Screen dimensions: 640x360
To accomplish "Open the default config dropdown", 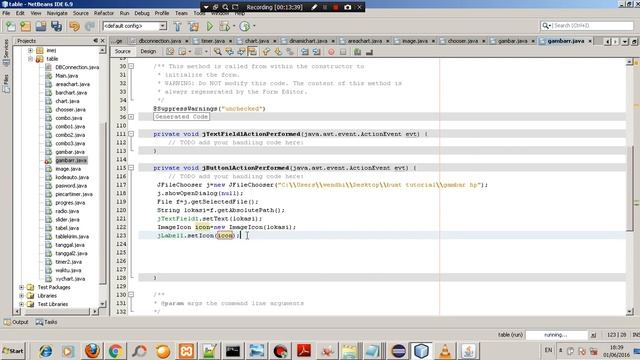I will coord(162,26).
